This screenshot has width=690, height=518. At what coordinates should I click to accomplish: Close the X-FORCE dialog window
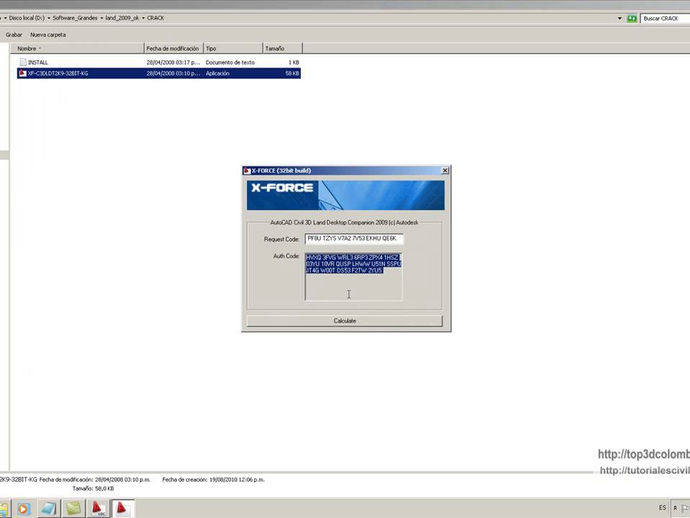pos(445,170)
